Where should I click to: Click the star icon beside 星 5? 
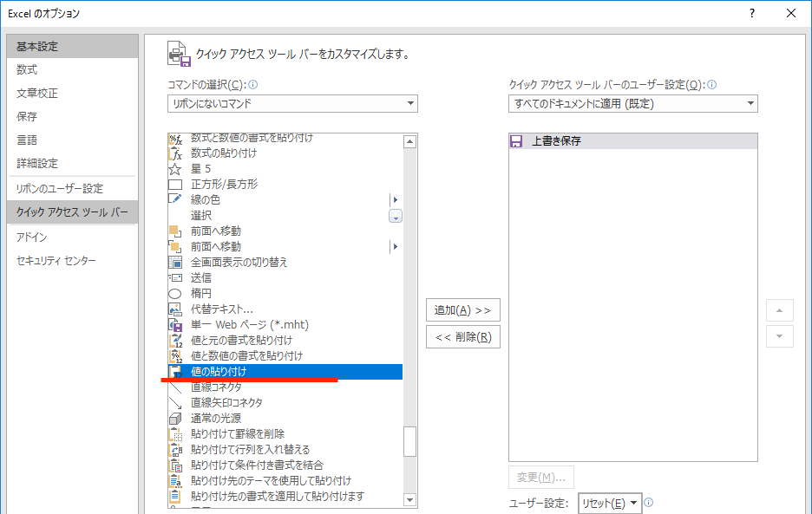point(175,169)
